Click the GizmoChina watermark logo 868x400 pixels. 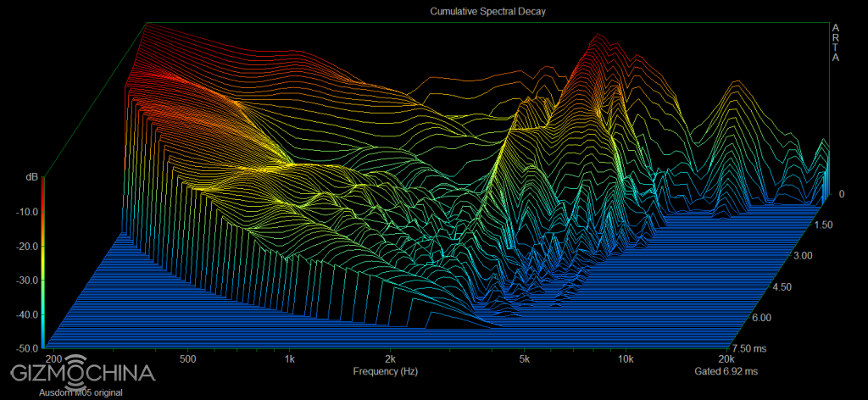[x=82, y=372]
